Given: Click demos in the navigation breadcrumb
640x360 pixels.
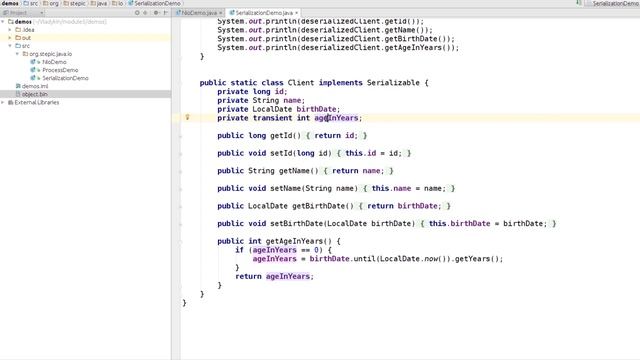Looking at the screenshot, I should coord(10,3).
